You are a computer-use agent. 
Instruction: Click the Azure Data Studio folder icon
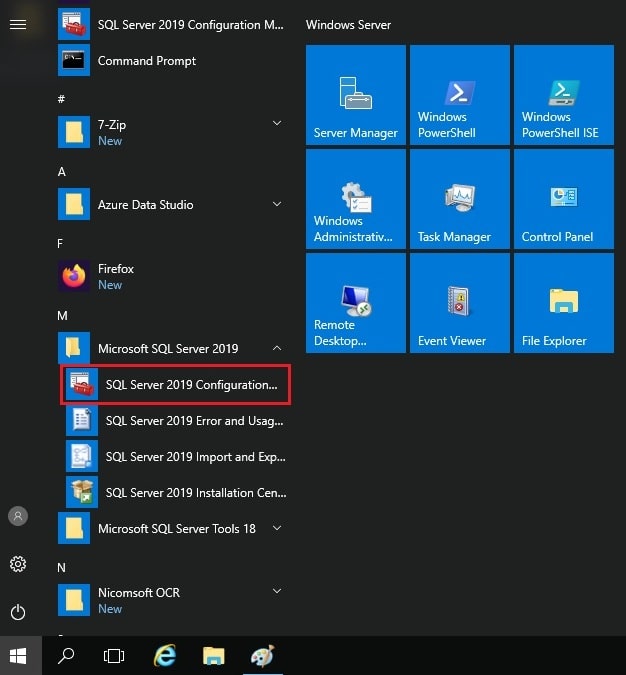[74, 204]
